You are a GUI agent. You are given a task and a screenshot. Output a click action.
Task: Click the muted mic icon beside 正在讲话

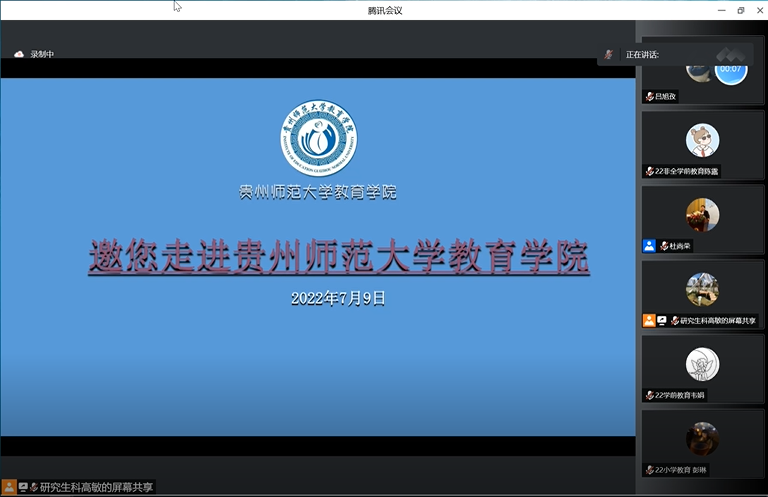[608, 54]
